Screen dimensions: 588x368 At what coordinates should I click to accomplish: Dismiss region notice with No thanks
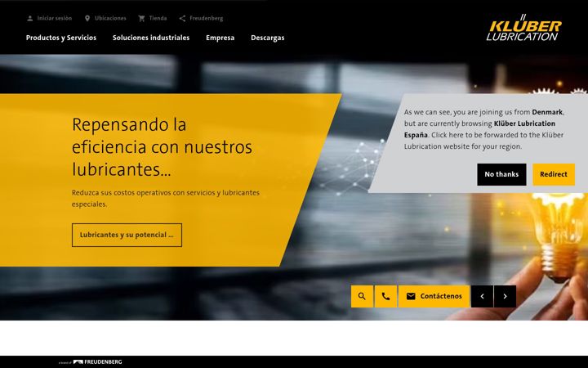tap(501, 174)
